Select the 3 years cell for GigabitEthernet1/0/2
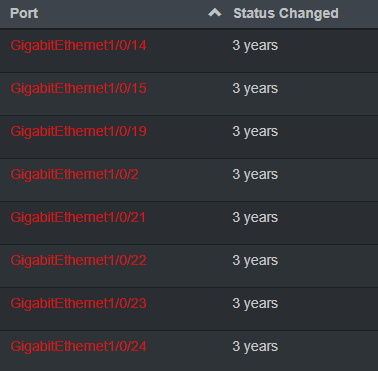 pyautogui.click(x=255, y=175)
